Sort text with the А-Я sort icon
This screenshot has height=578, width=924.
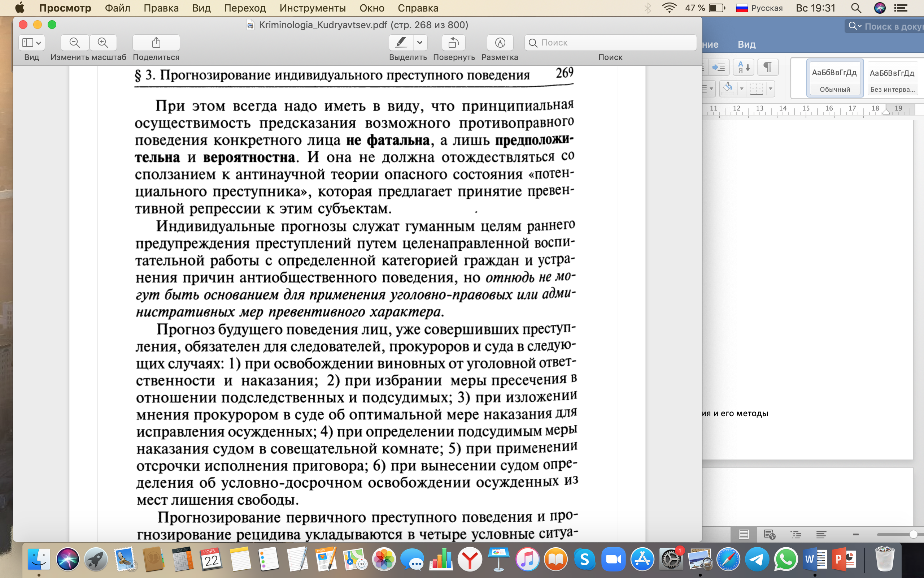point(743,67)
